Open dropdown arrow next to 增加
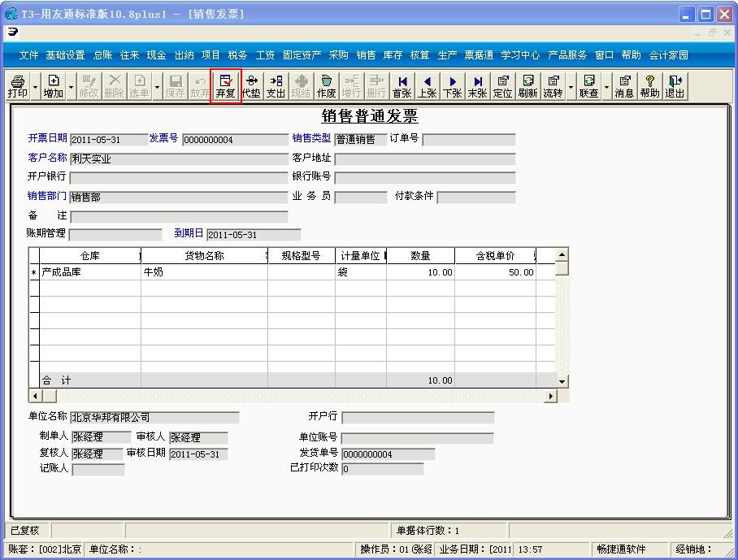This screenshot has height=560, width=738. (x=71, y=87)
